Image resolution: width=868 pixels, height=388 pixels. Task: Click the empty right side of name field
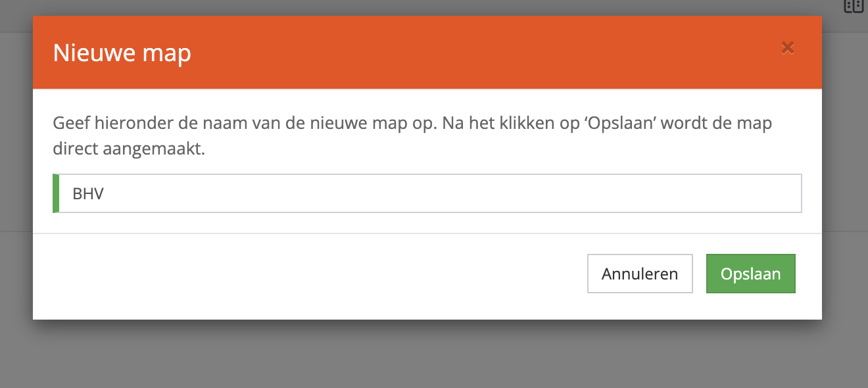592,193
